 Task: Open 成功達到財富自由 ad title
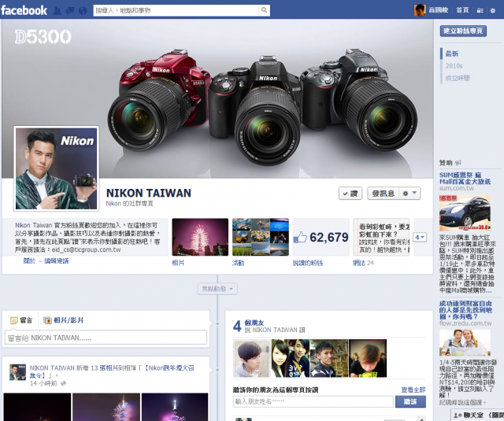[465, 310]
